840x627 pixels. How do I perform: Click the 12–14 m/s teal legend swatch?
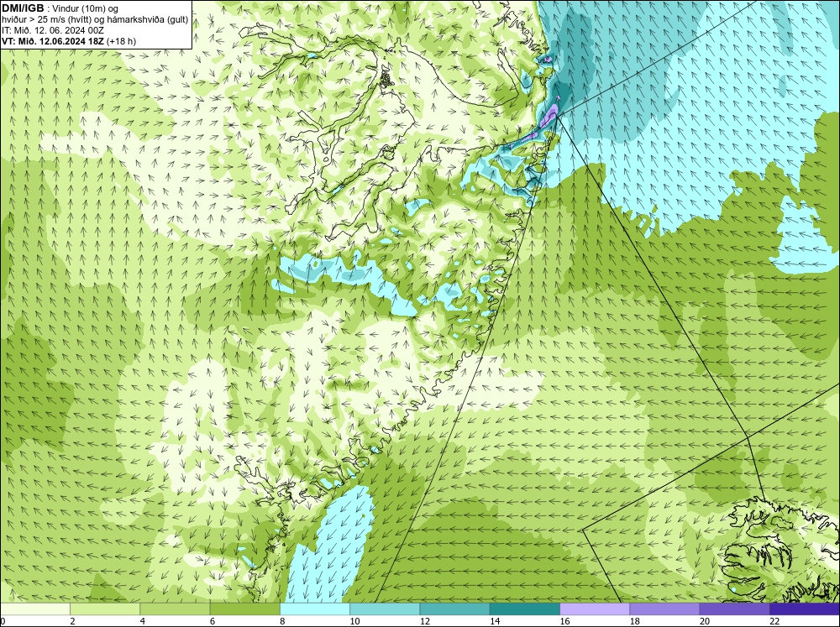point(454,609)
